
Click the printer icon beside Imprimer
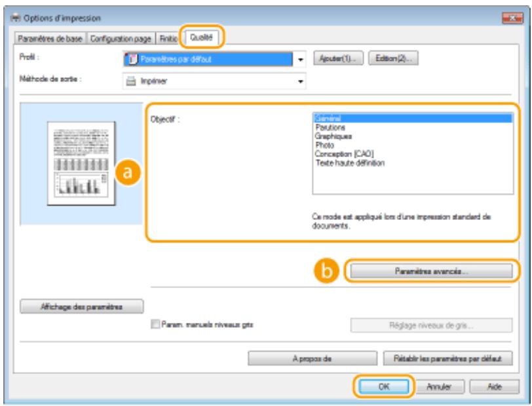[131, 81]
